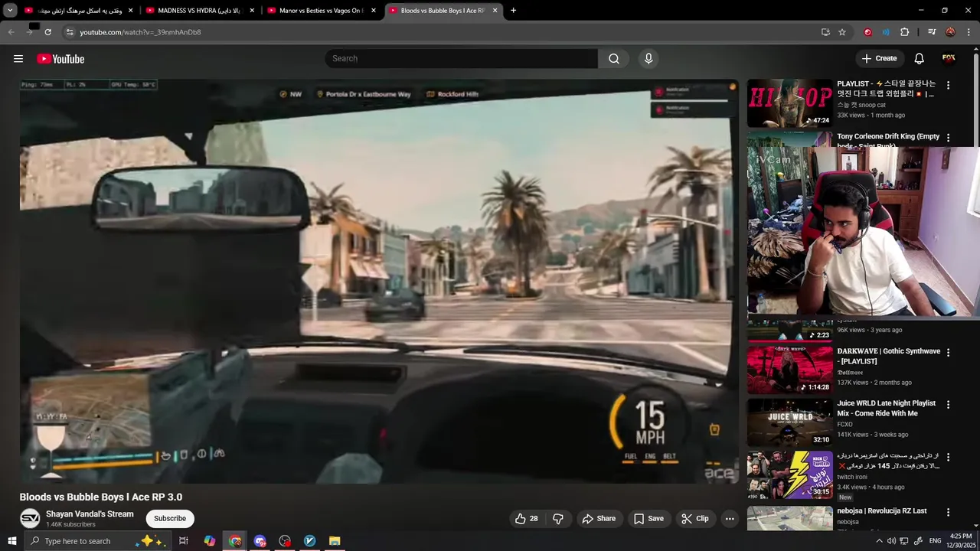
Task: Open the DARKWAVE playlist thumbnail
Action: coord(789,370)
